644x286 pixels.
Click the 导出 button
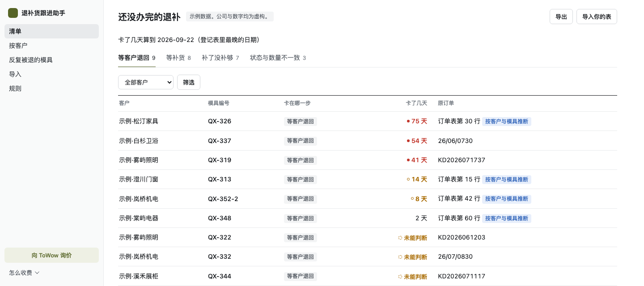561,17
